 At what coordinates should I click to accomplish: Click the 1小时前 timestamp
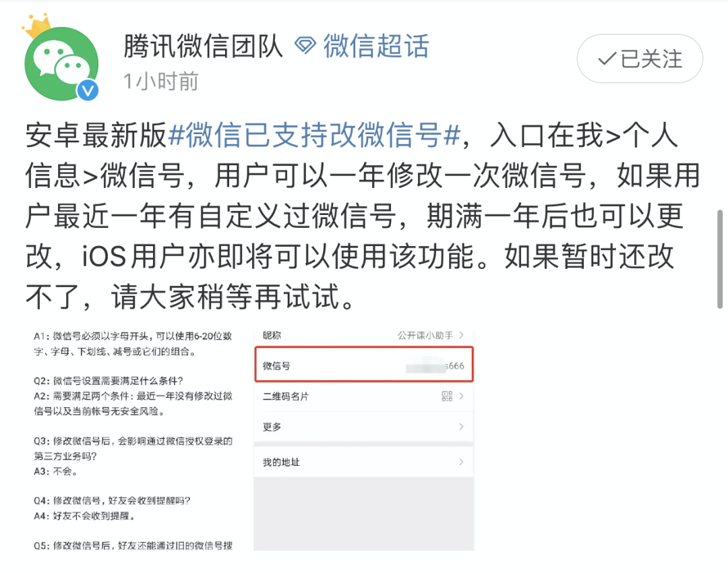click(160, 82)
